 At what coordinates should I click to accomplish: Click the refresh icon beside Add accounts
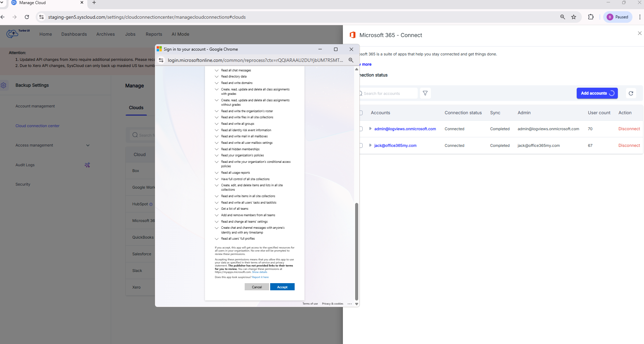pos(631,93)
